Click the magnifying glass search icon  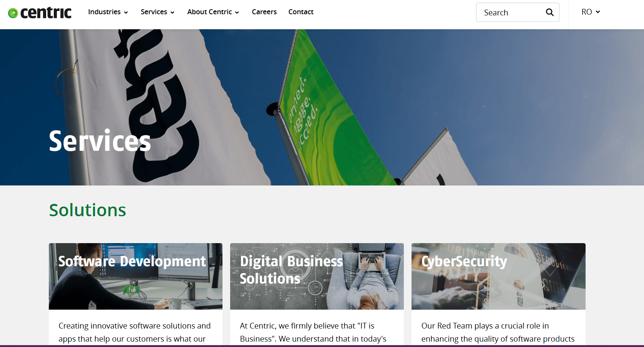[x=549, y=12]
